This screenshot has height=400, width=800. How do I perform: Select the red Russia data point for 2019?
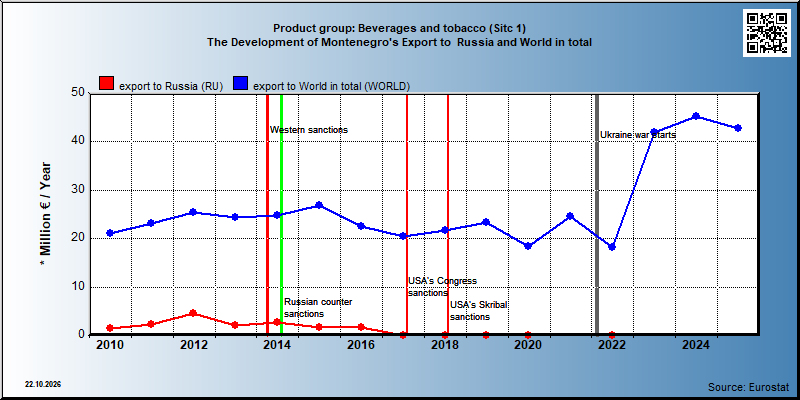(x=486, y=335)
